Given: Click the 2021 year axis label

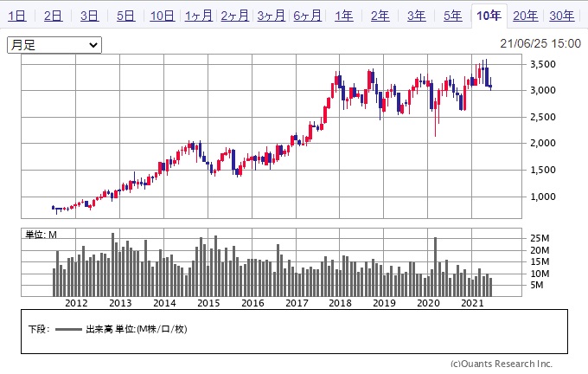Looking at the screenshot, I should pos(472,303).
